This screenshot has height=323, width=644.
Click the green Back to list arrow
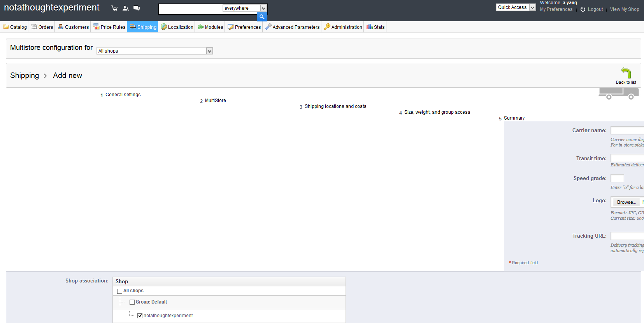[x=626, y=73]
